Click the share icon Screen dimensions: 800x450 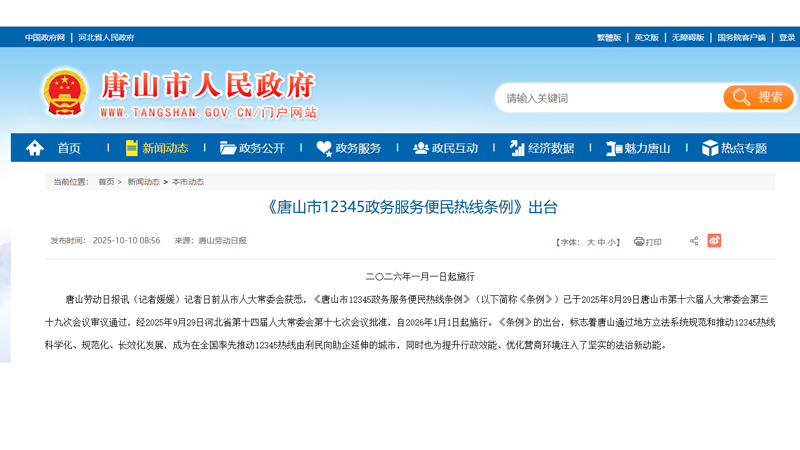694,241
